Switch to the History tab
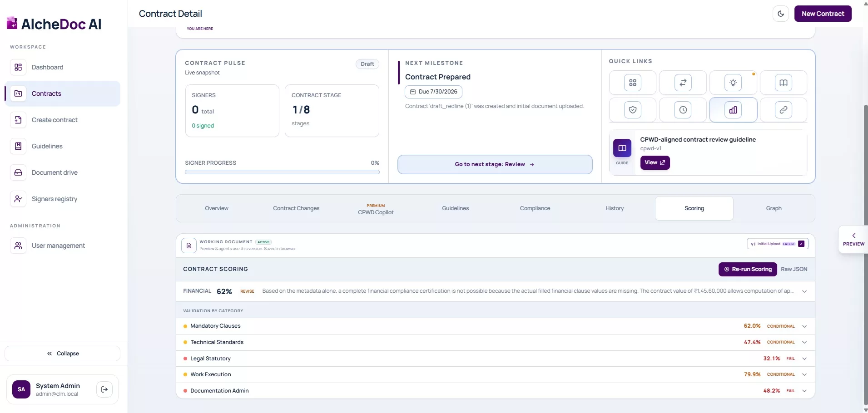Image resolution: width=868 pixels, height=413 pixels. pos(615,208)
